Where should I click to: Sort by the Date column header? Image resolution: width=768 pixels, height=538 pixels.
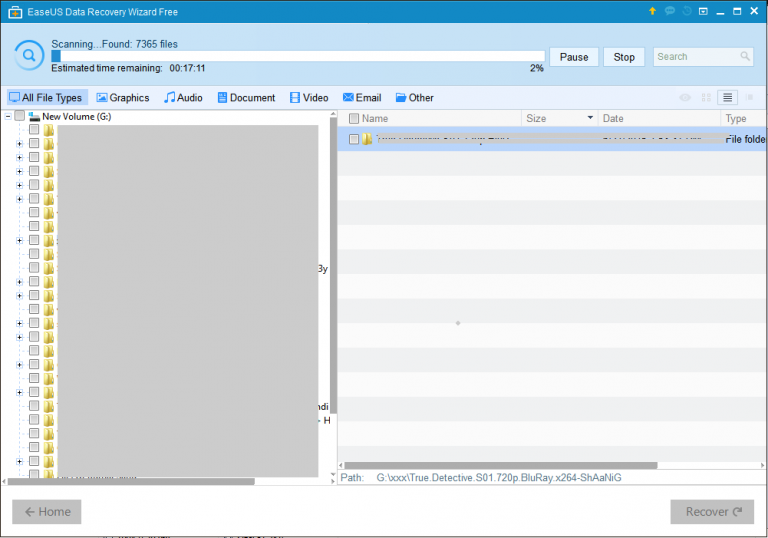[x=613, y=119]
